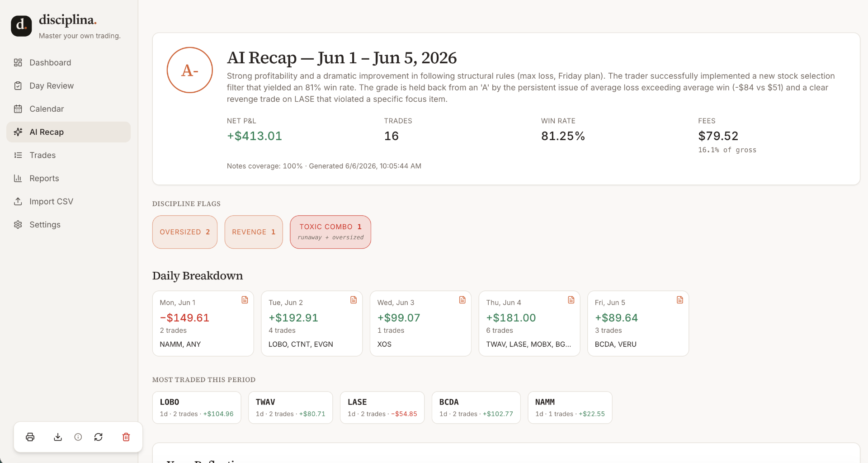Select AI Recap in sidebar
868x463 pixels.
(x=68, y=132)
